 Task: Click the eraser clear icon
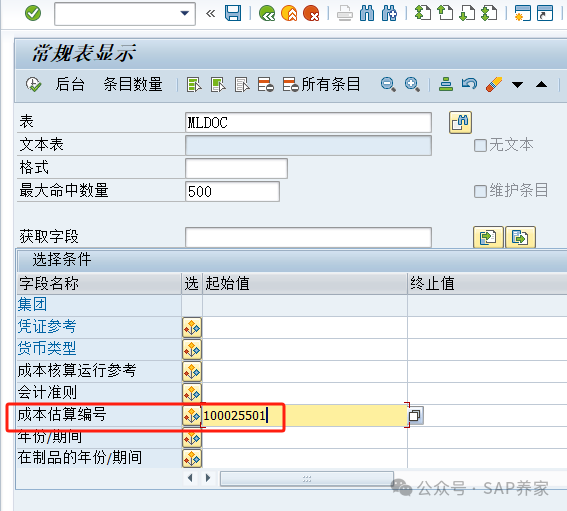click(x=494, y=84)
